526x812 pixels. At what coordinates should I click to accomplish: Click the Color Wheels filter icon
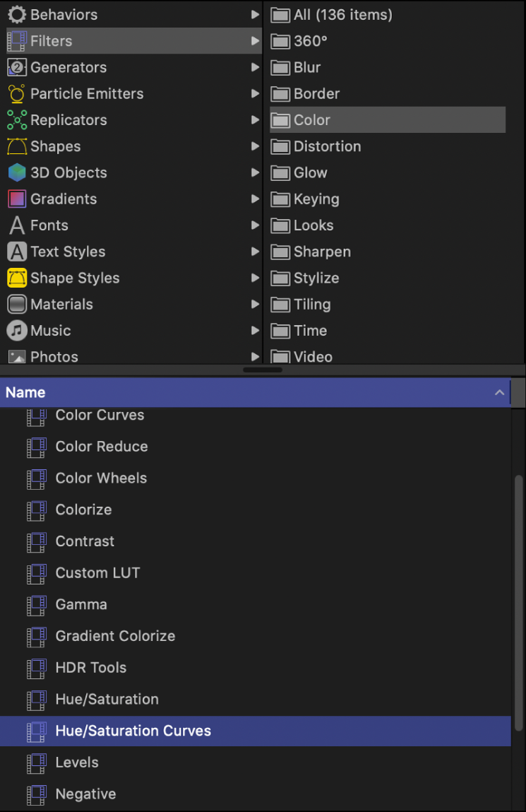point(36,478)
